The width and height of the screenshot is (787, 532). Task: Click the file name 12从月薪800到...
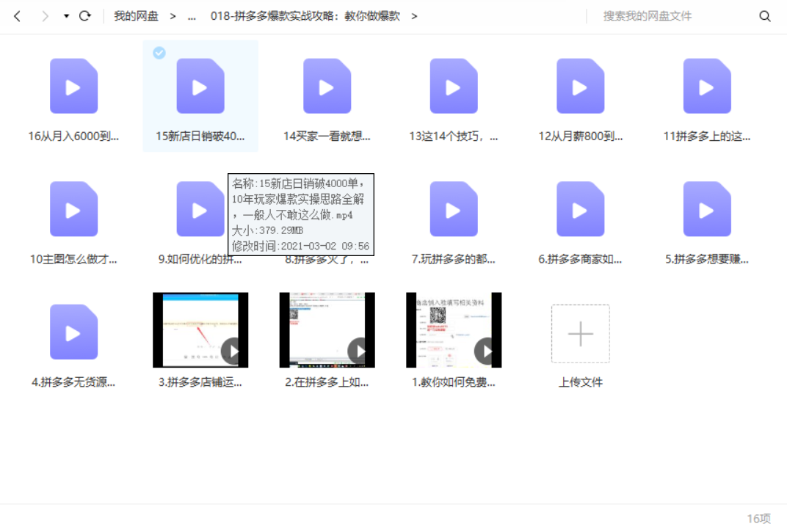click(x=581, y=136)
